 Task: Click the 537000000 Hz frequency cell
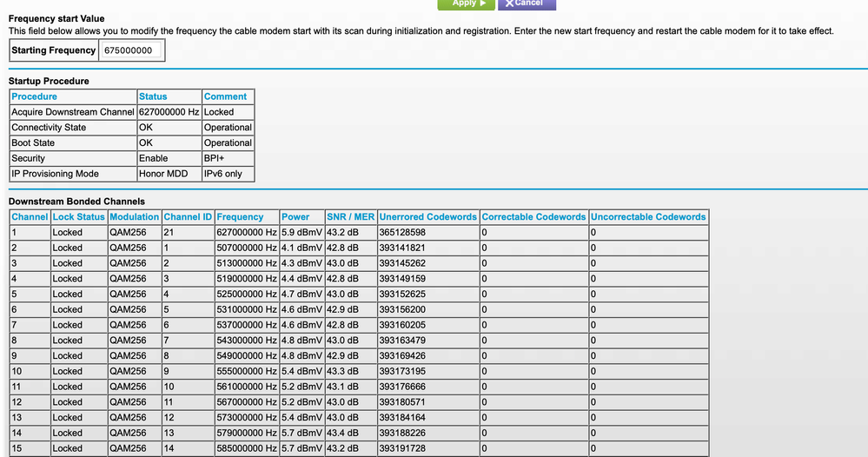247,325
